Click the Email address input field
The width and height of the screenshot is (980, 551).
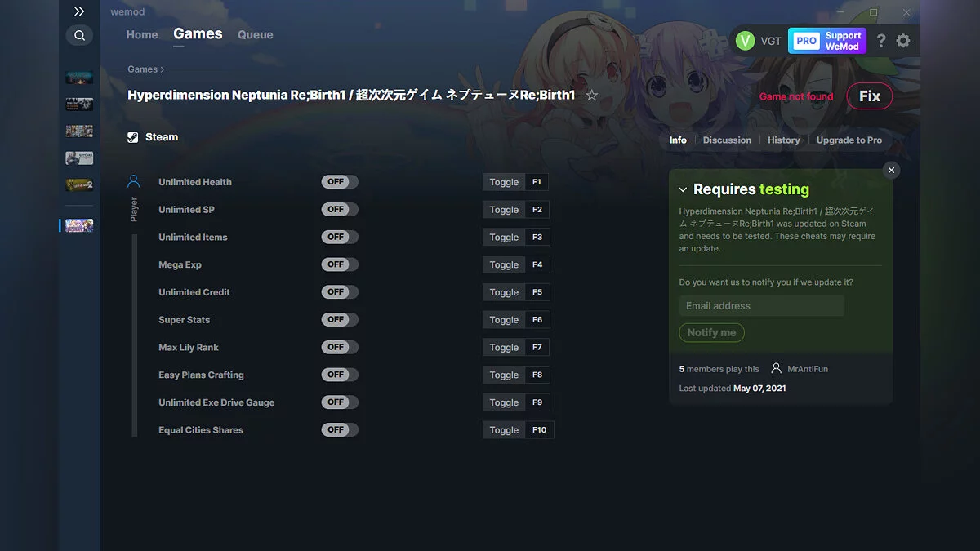click(761, 305)
